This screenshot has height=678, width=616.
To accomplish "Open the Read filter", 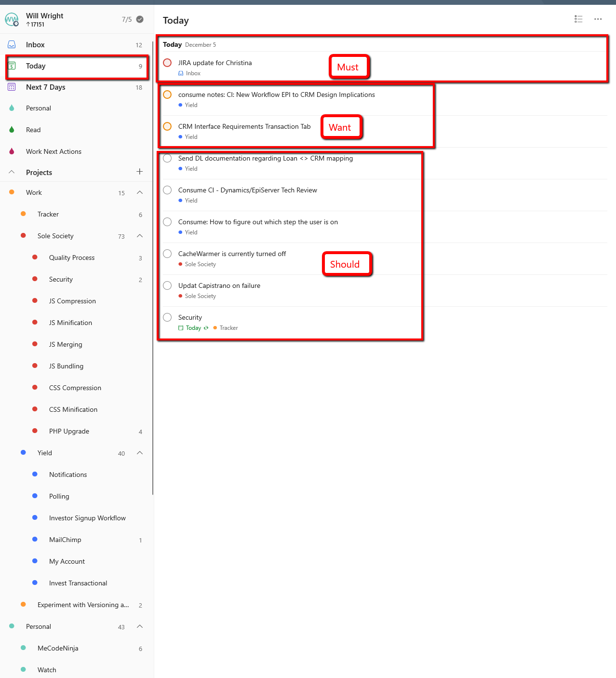I will coord(76,130).
